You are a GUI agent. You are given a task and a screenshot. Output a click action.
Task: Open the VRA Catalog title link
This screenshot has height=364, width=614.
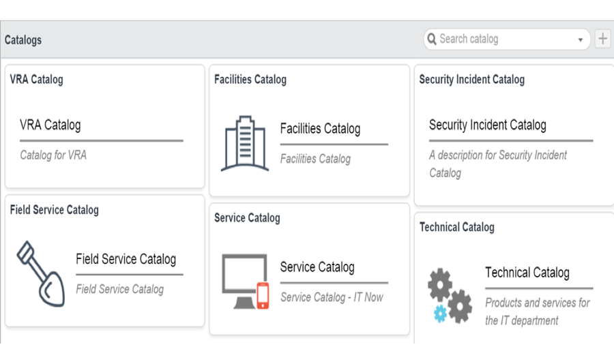point(50,125)
